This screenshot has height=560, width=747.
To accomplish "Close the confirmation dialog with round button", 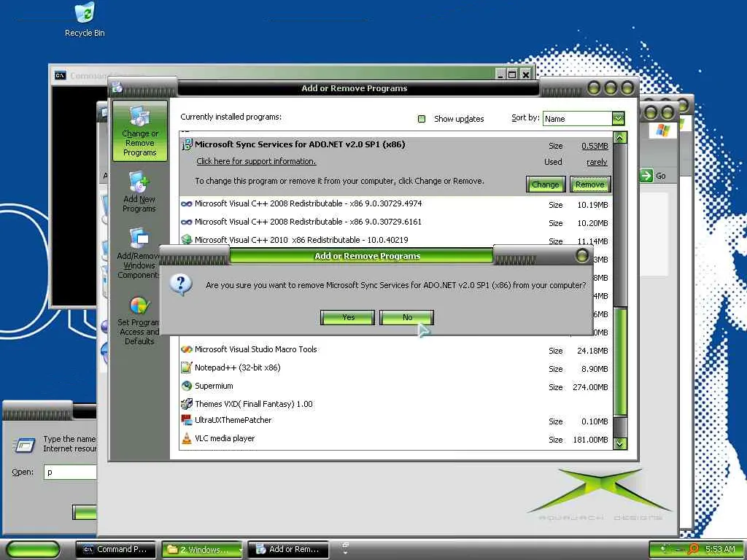I will pos(581,255).
